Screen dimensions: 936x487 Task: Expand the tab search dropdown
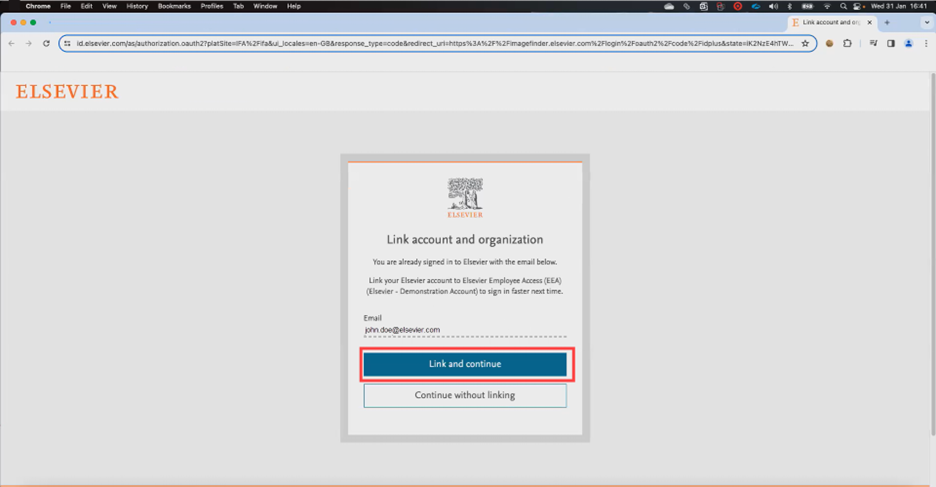point(926,22)
